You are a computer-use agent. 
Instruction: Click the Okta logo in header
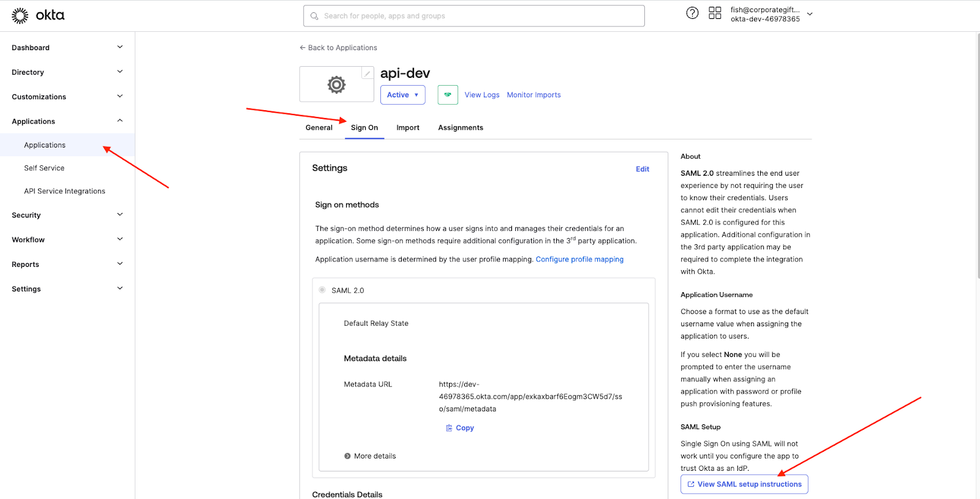tap(38, 15)
